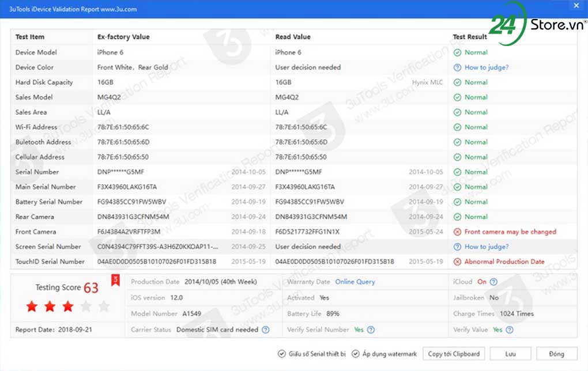
Task: Click green check icon in Device Model row
Action: point(457,52)
